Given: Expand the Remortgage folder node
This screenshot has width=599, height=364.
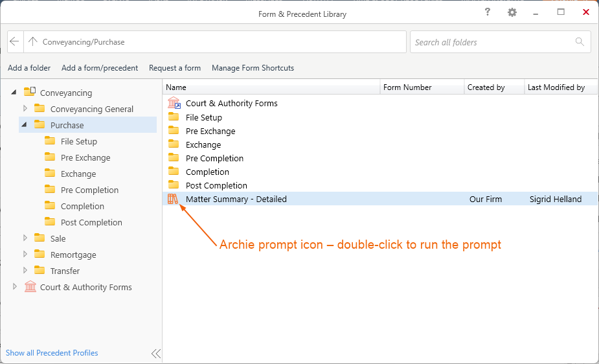Looking at the screenshot, I should coord(25,255).
